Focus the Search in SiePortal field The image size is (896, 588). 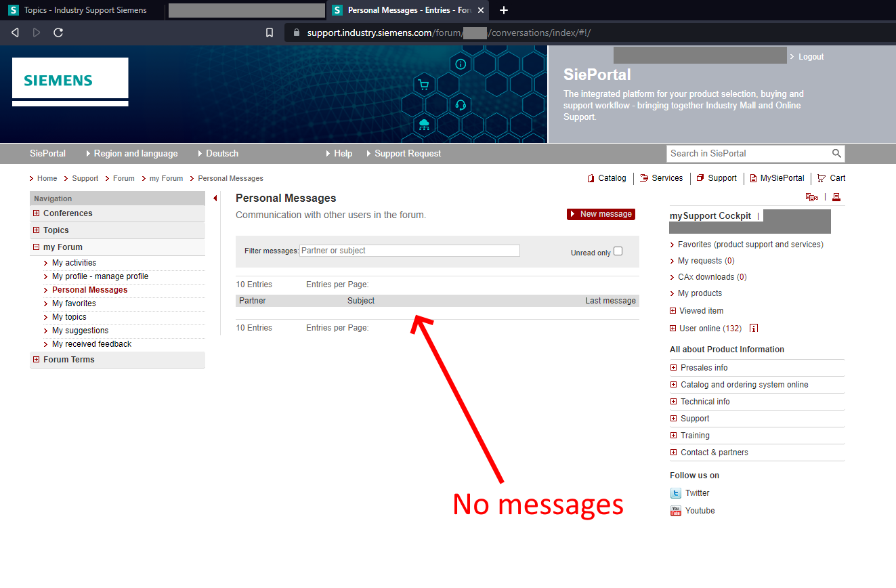click(x=749, y=154)
